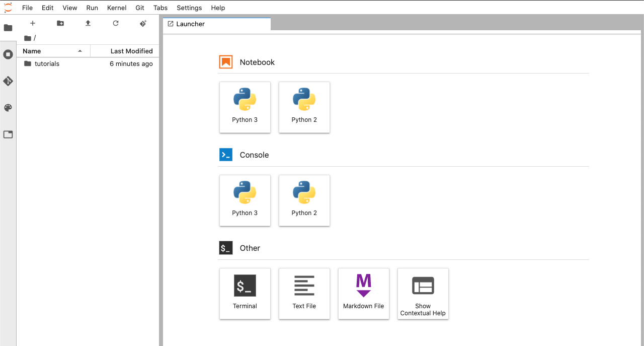Open the View menu
The height and width of the screenshot is (346, 644).
pyautogui.click(x=70, y=8)
